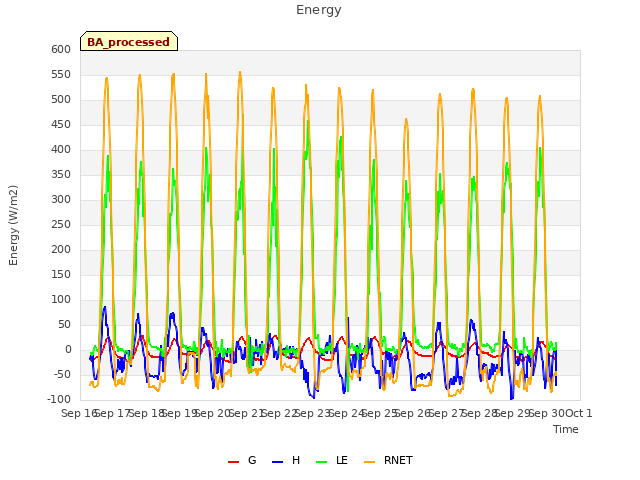
Task: Click the Sep 21 x-axis date label
Action: click(246, 413)
